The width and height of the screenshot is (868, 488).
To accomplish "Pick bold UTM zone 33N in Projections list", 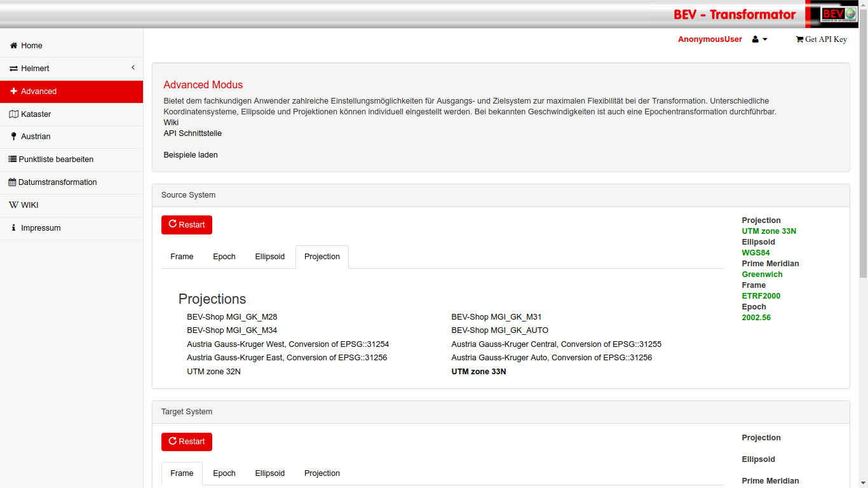I will [479, 372].
